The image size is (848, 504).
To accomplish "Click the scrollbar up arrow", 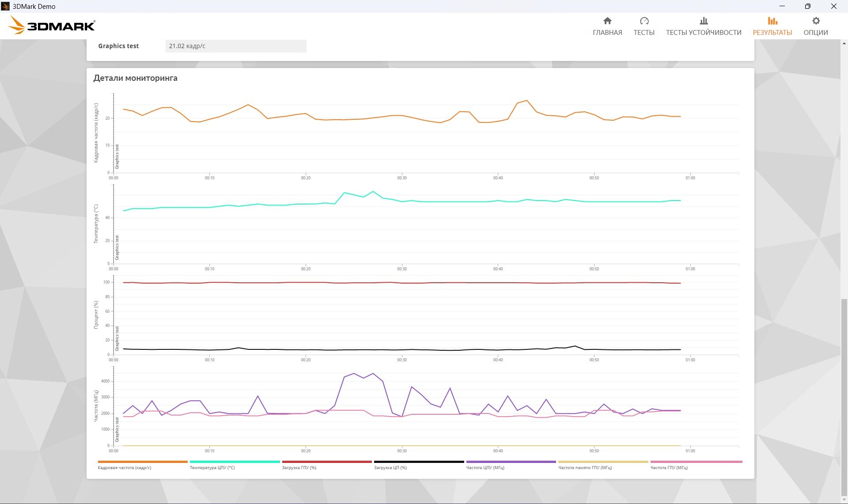I will pos(844,44).
